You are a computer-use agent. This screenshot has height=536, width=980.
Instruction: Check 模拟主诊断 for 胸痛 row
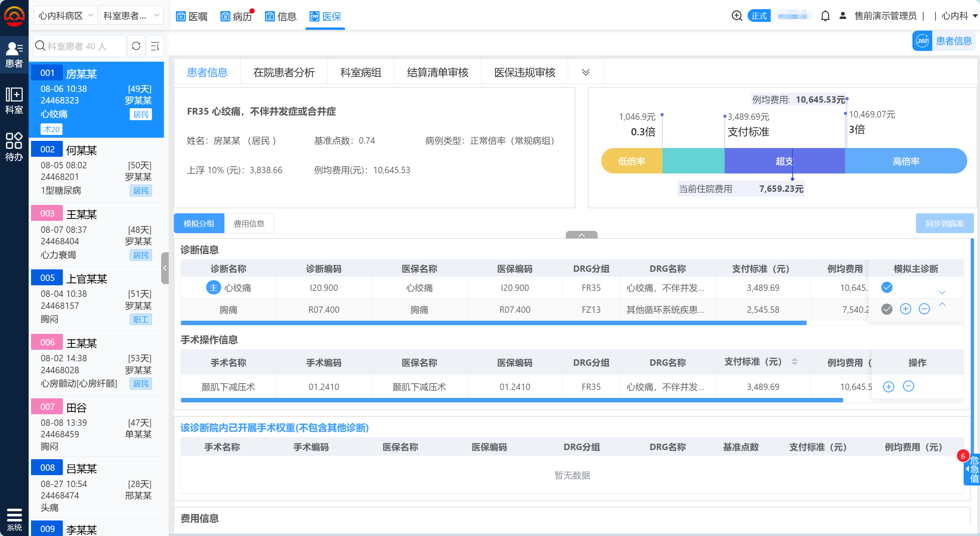(887, 309)
